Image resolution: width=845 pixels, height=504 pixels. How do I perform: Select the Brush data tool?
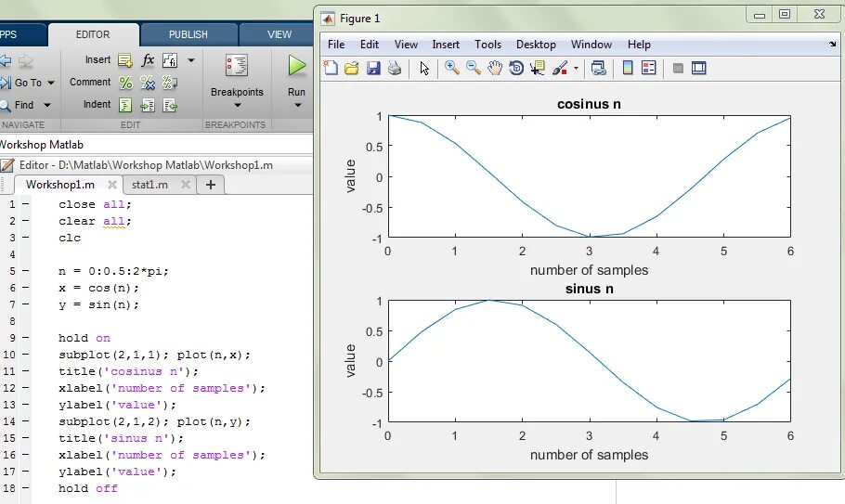coord(559,68)
